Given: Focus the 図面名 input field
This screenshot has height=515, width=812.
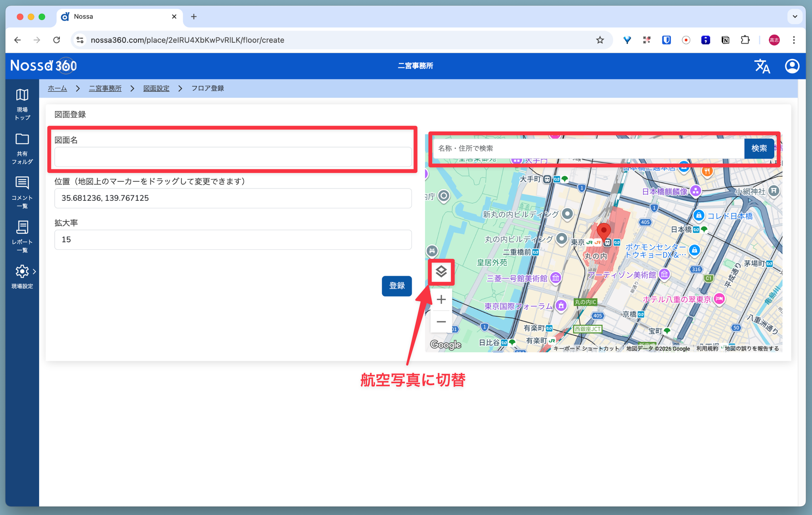Looking at the screenshot, I should [233, 157].
